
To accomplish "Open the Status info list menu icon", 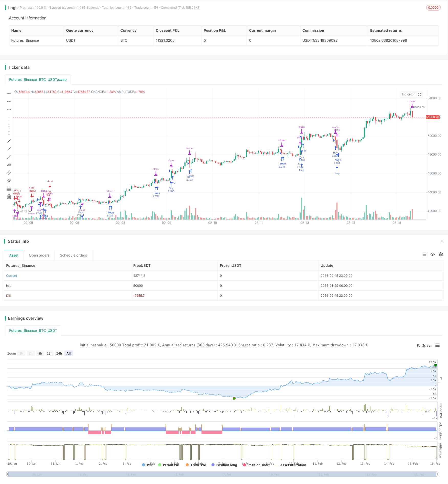I will 424,254.
